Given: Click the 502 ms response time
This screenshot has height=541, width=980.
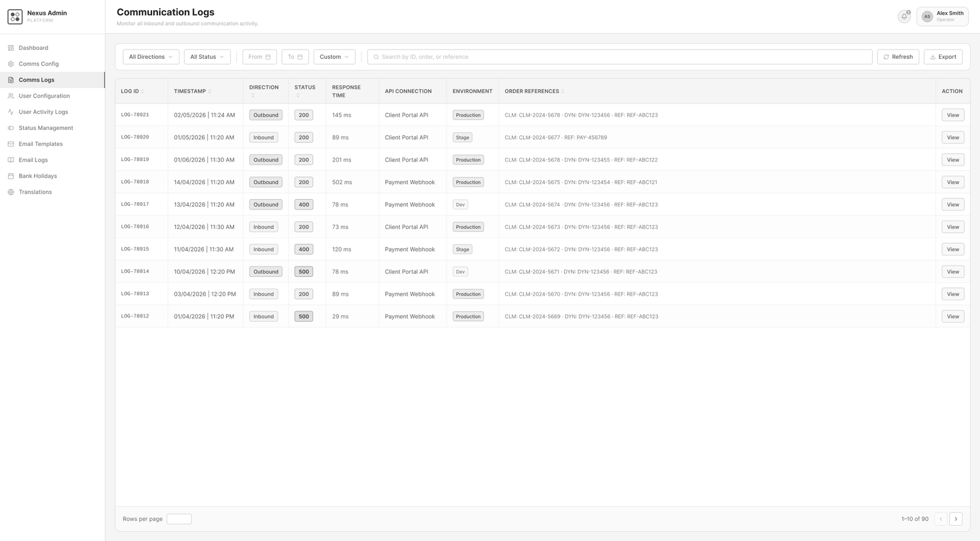Looking at the screenshot, I should pyautogui.click(x=342, y=182).
